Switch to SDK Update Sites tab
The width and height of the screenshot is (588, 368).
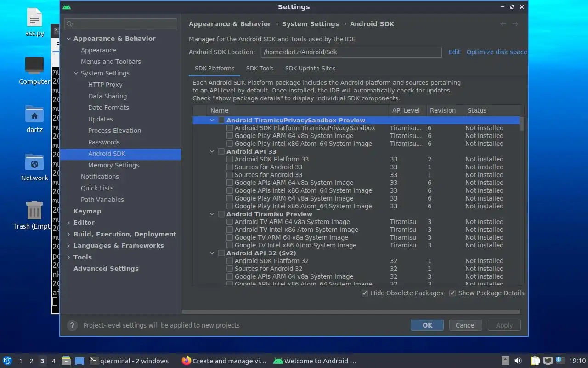click(x=310, y=68)
